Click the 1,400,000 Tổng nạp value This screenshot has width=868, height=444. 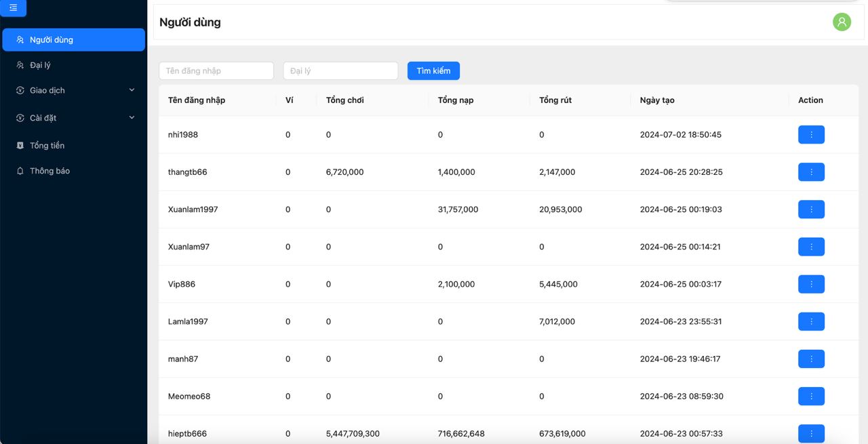456,172
